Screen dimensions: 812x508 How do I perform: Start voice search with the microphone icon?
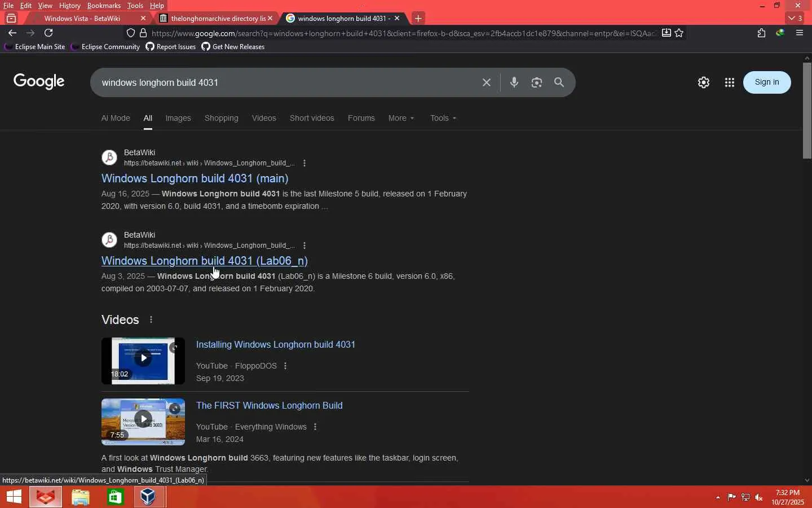click(x=514, y=82)
